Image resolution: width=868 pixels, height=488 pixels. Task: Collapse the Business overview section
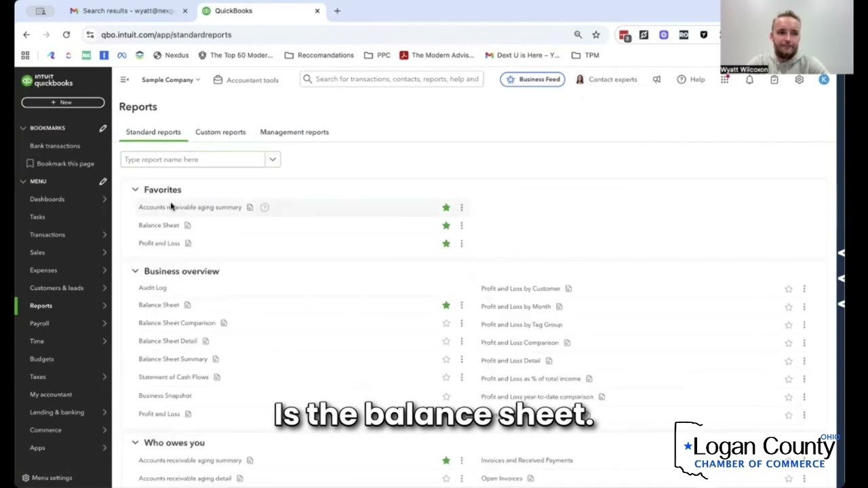point(135,271)
